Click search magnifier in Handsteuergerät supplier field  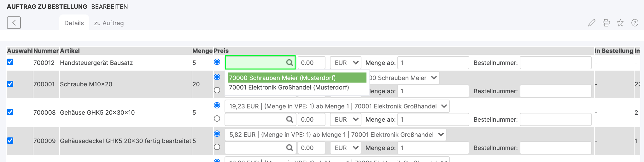point(289,63)
